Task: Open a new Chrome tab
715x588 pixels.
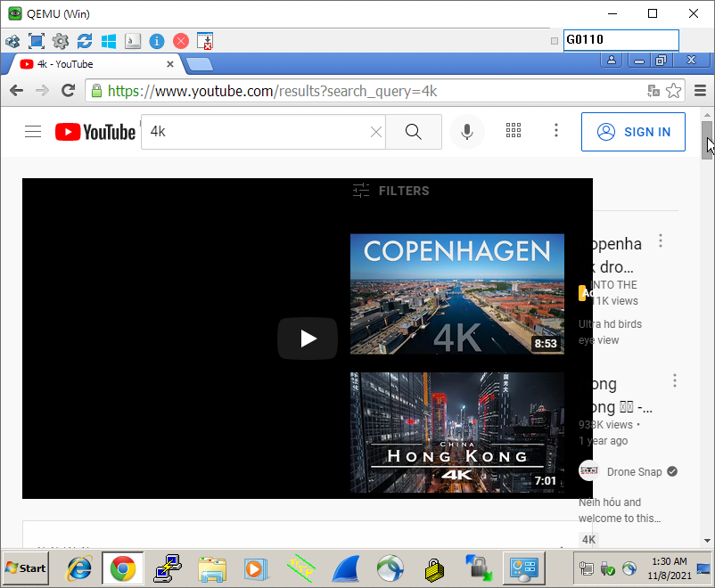Action: 200,64
